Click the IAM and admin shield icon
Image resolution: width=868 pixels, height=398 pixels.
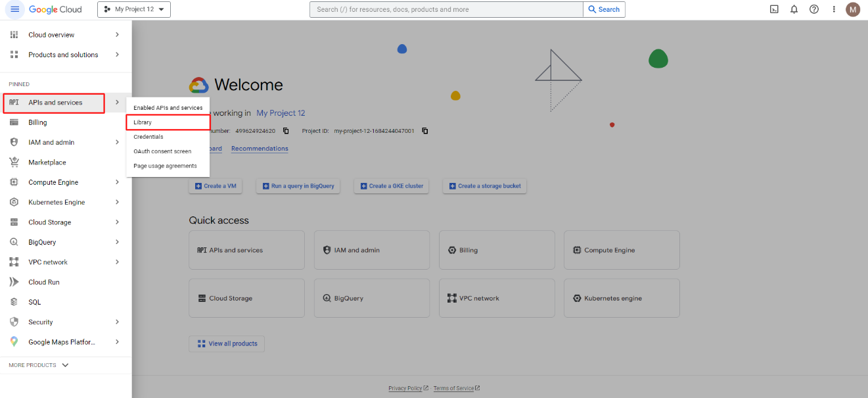[14, 142]
